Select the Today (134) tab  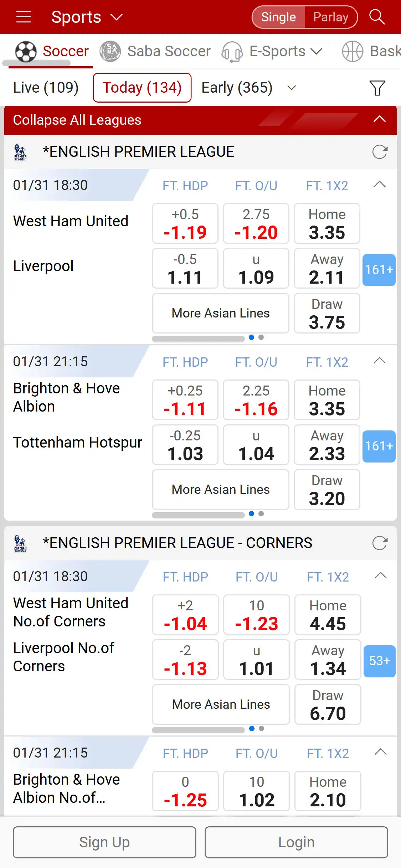click(142, 88)
